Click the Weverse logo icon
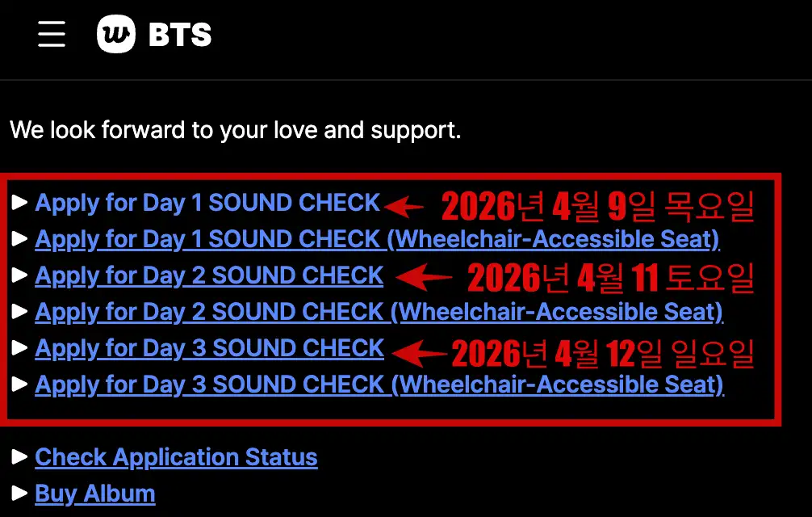Viewport: 812px width, 517px height. [x=116, y=35]
